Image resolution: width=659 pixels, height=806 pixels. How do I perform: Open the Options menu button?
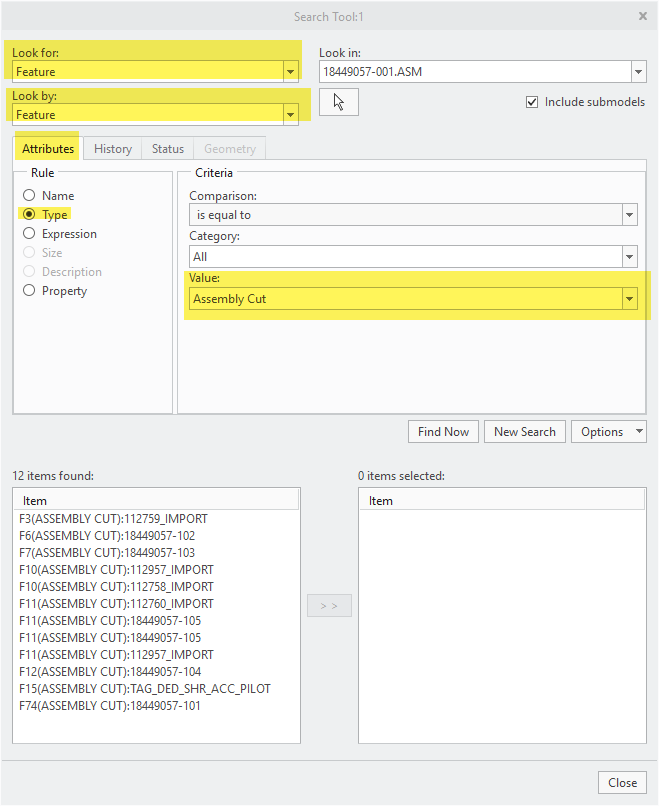609,432
